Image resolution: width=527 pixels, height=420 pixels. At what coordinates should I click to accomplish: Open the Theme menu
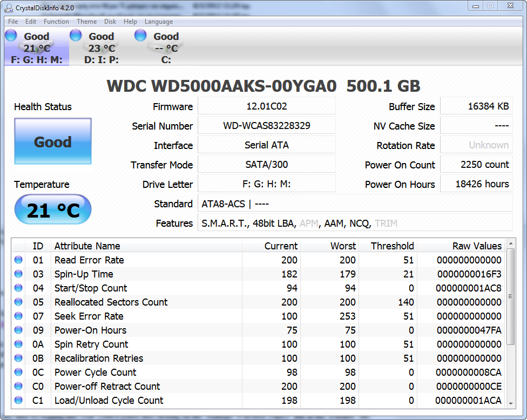tap(87, 22)
